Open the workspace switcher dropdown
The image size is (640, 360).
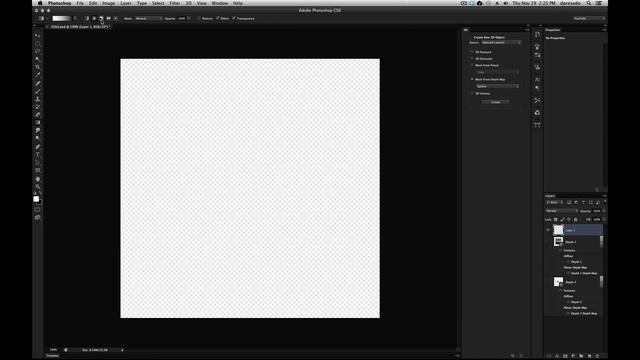tap(589, 18)
